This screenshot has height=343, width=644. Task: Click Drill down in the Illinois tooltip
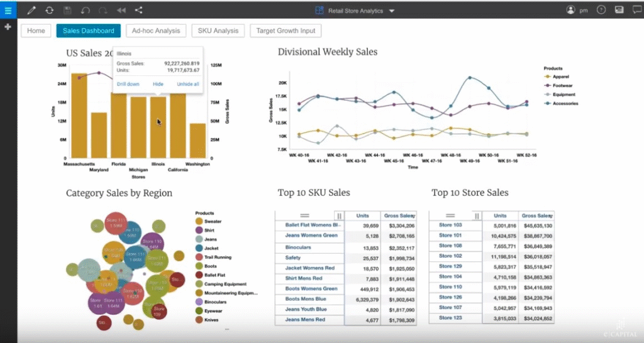[128, 84]
